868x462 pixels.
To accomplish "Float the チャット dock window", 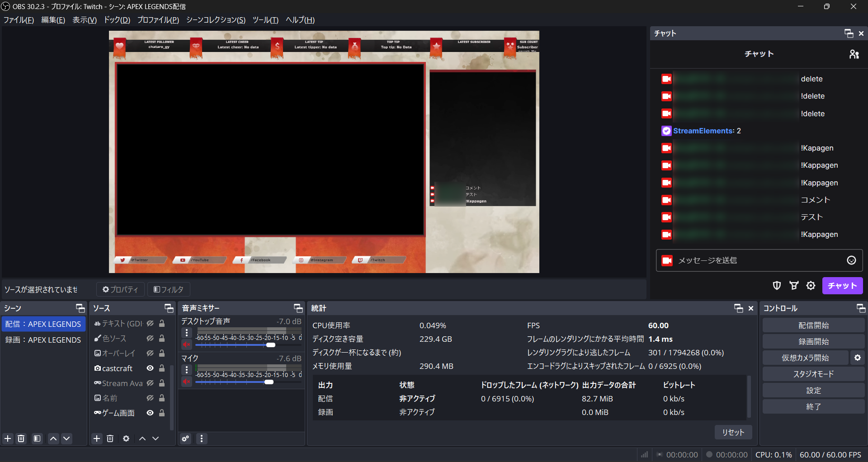I will pos(849,33).
